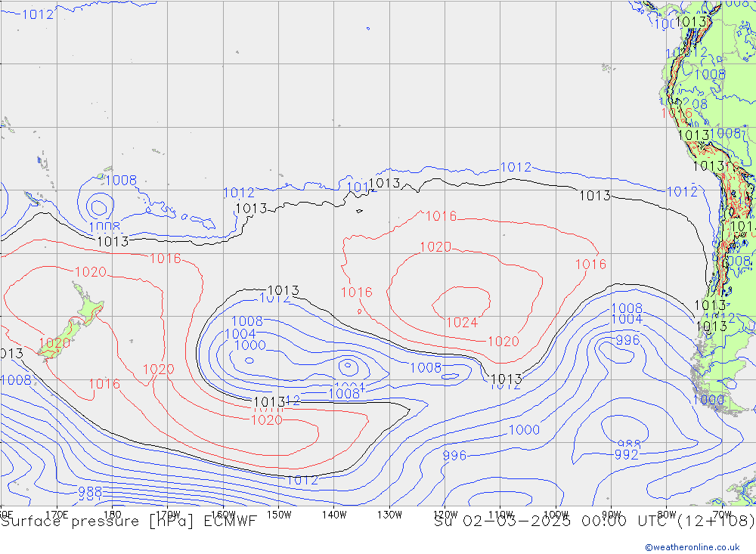The height and width of the screenshot is (554, 756).
Task: Click the forecast date and UTC time text
Action: click(594, 522)
